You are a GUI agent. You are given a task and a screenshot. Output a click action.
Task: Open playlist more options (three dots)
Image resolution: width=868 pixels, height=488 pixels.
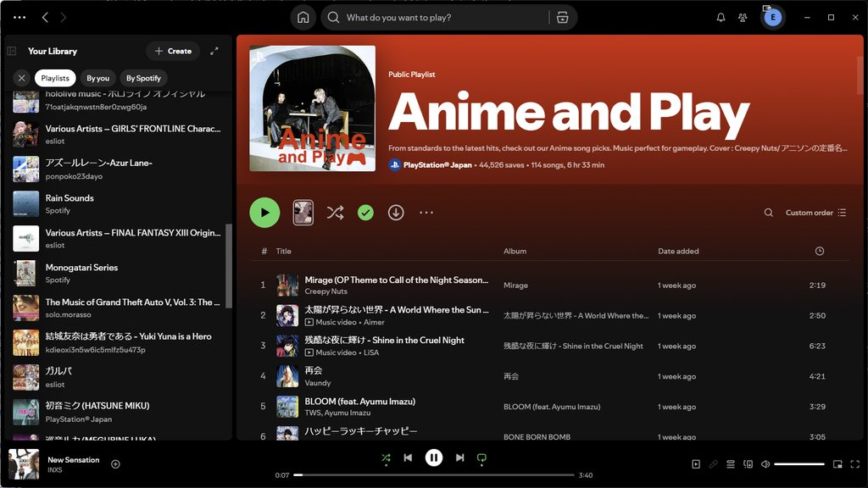[x=426, y=213]
